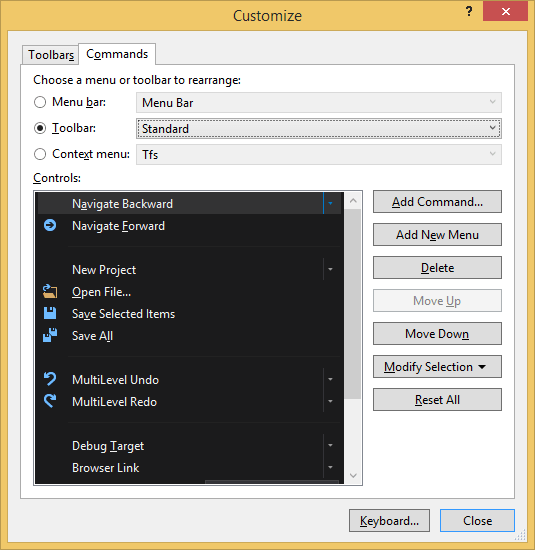Screen dimensions: 535x550
Task: Click the MultiLevel Undo icon
Action: pos(50,379)
